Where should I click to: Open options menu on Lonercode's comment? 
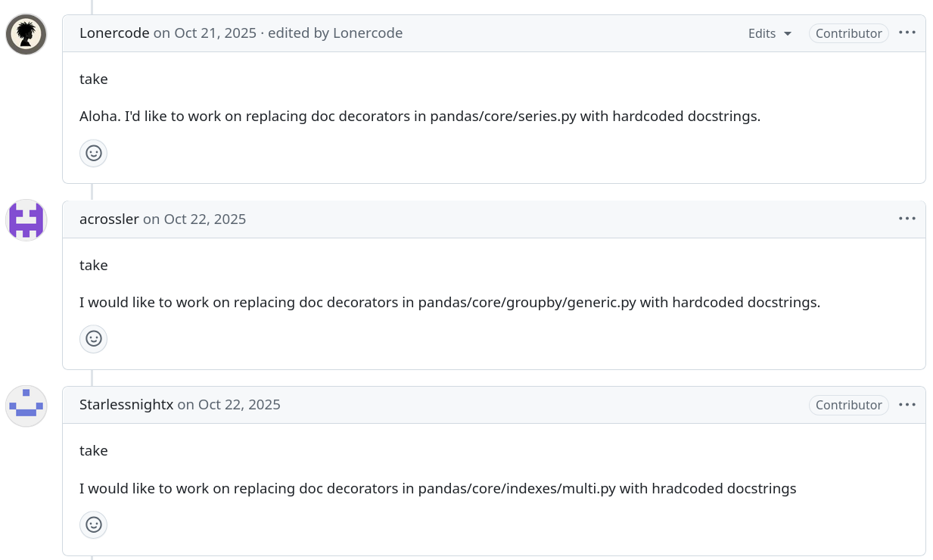tap(907, 33)
